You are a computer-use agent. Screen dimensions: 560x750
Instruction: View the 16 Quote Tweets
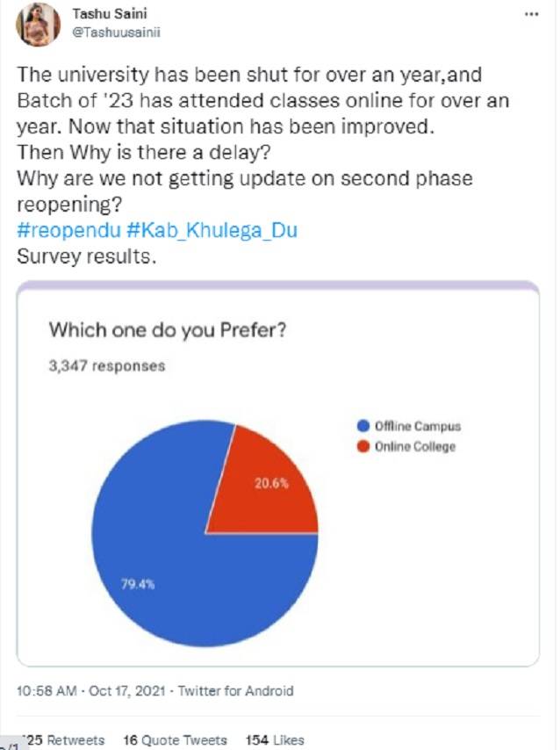point(175,740)
